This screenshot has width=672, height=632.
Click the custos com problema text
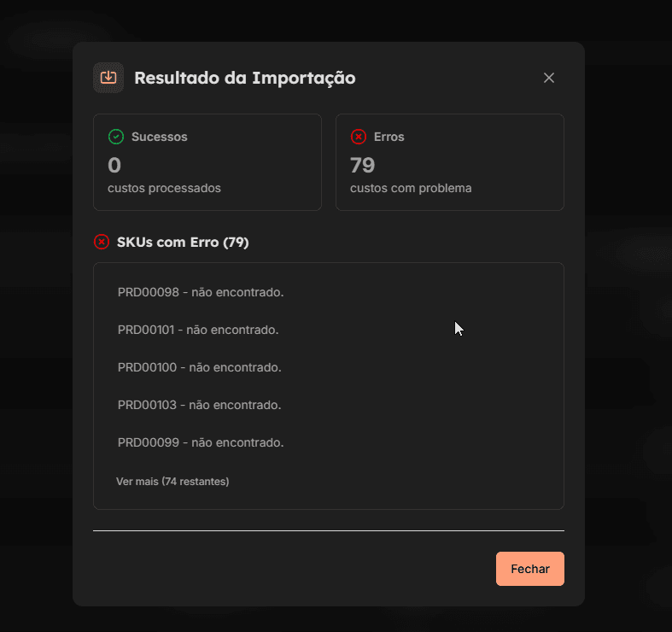tap(411, 188)
